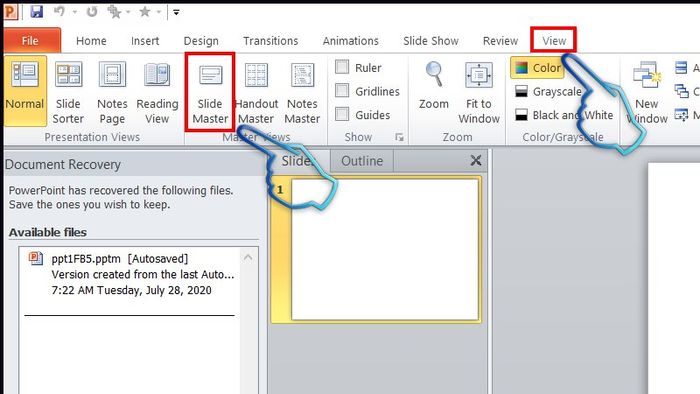The width and height of the screenshot is (700, 394).
Task: Enable the Gridlines checkbox
Action: click(x=342, y=91)
